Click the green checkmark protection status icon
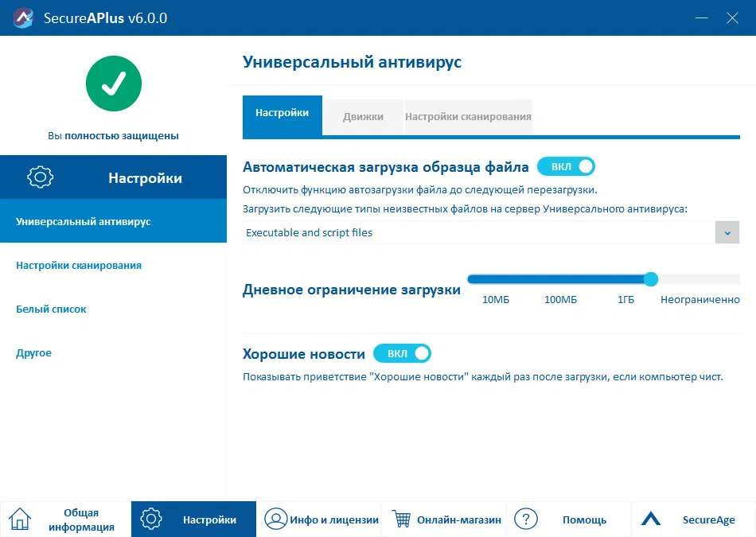The height and width of the screenshot is (537, 756). 114,84
